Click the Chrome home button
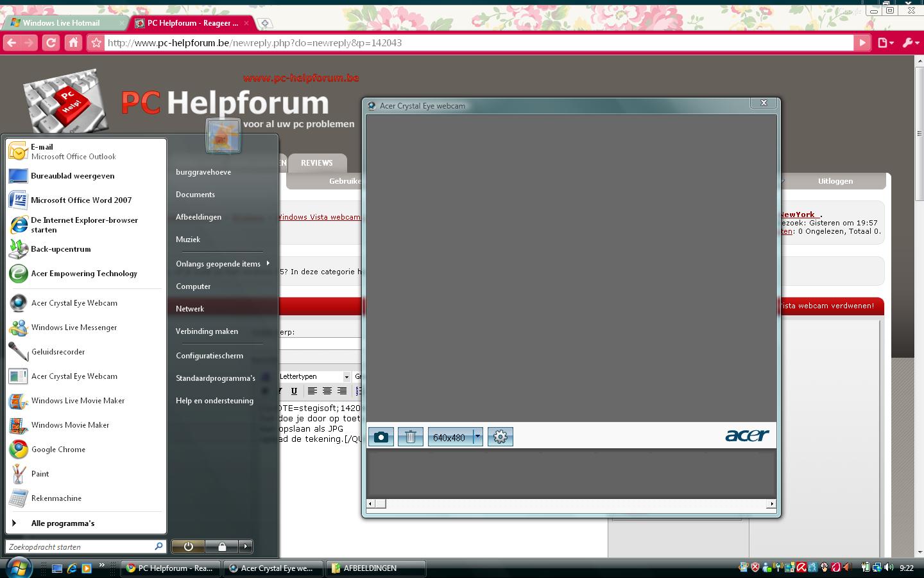Image resolution: width=924 pixels, height=578 pixels. 74,43
